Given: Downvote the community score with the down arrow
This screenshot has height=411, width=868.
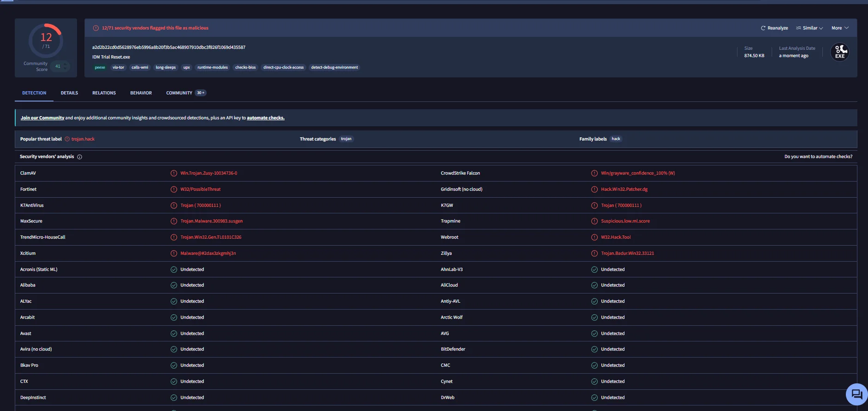Looking at the screenshot, I should [65, 69].
